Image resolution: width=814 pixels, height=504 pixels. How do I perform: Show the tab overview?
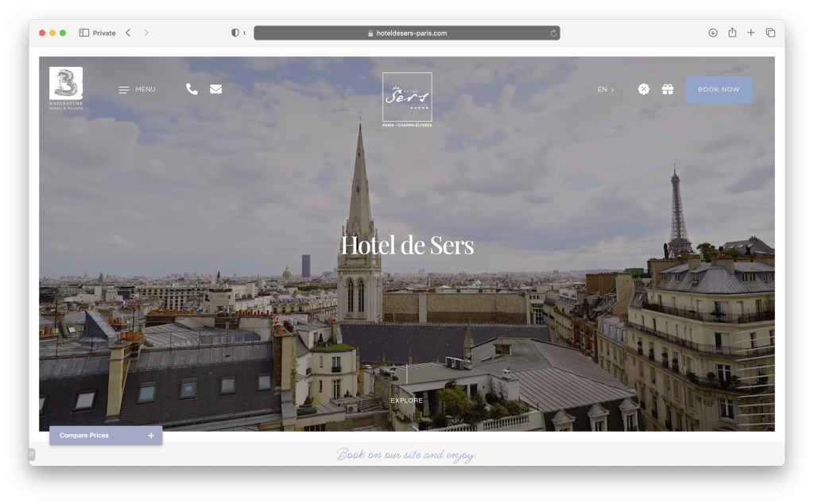(x=770, y=33)
